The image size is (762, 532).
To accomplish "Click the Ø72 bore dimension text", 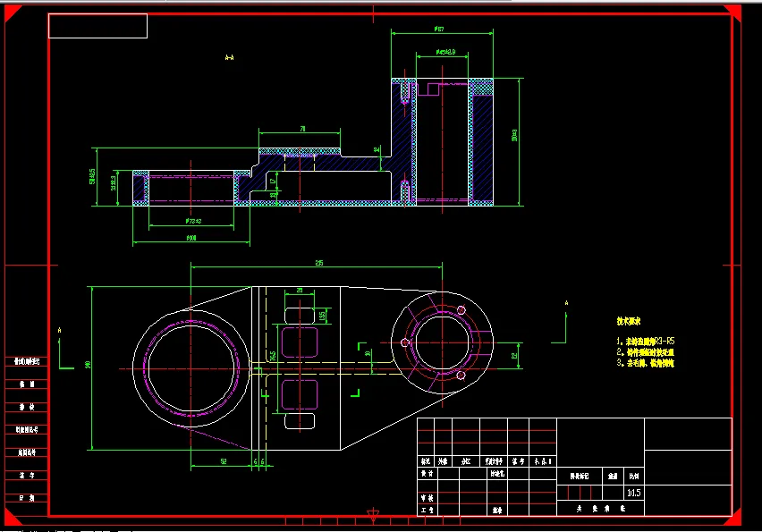I will point(193,221).
